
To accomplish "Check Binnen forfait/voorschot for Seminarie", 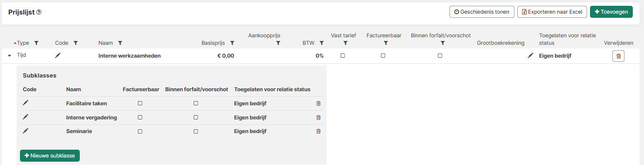I will [x=196, y=131].
